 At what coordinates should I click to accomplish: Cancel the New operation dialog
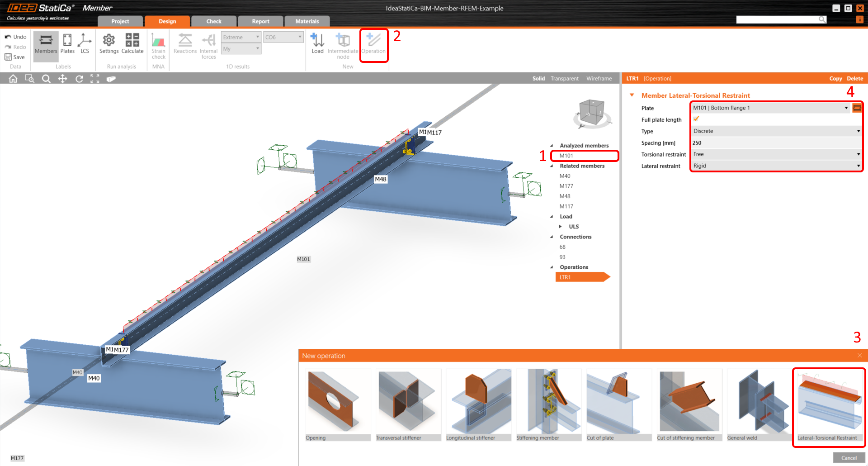click(849, 457)
